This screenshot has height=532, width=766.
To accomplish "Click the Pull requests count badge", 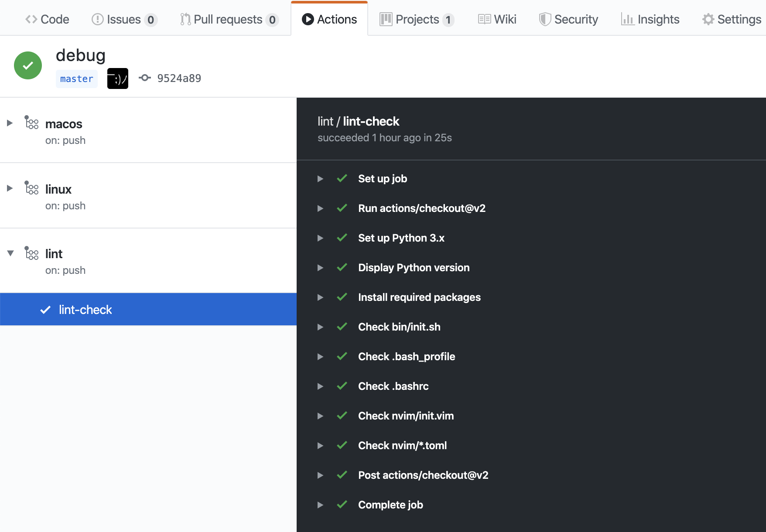I will coord(272,20).
